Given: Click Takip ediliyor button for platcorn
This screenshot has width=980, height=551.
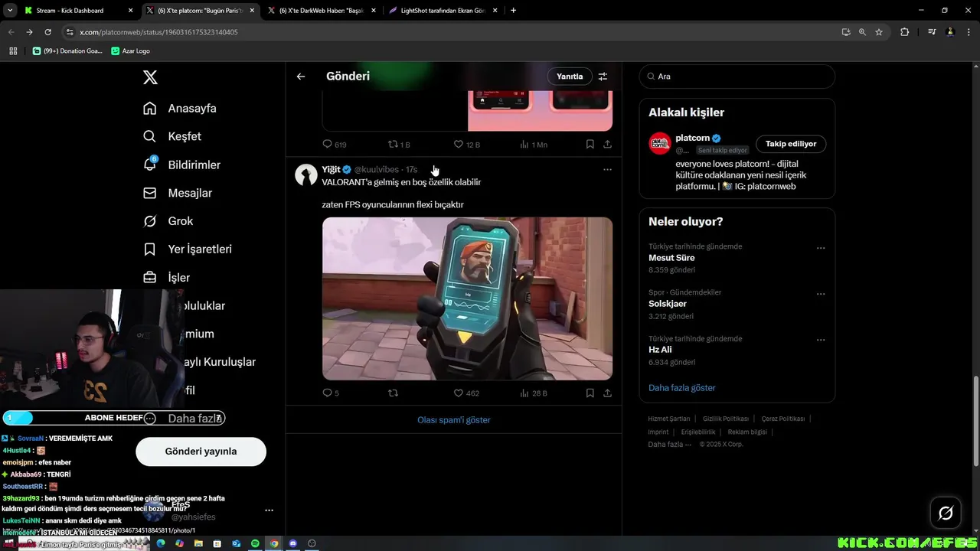Looking at the screenshot, I should (x=791, y=144).
